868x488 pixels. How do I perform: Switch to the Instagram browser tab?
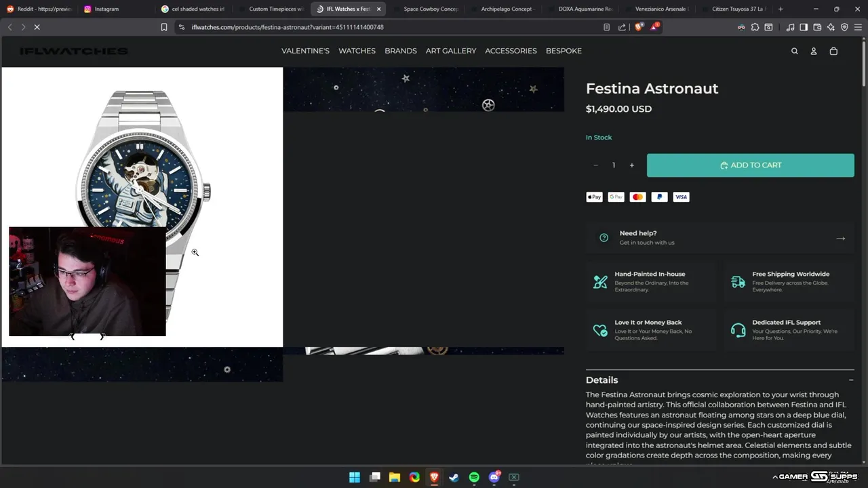pos(117,9)
